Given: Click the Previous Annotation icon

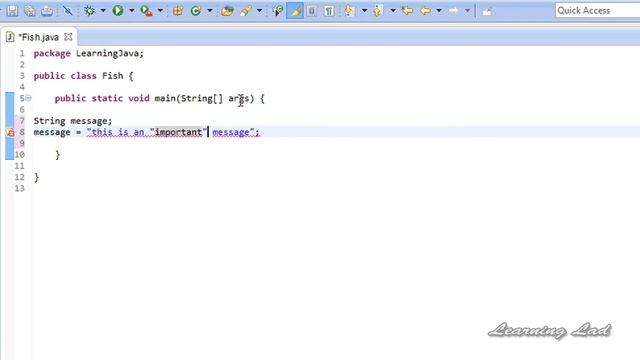Looking at the screenshot, I should tap(378, 10).
